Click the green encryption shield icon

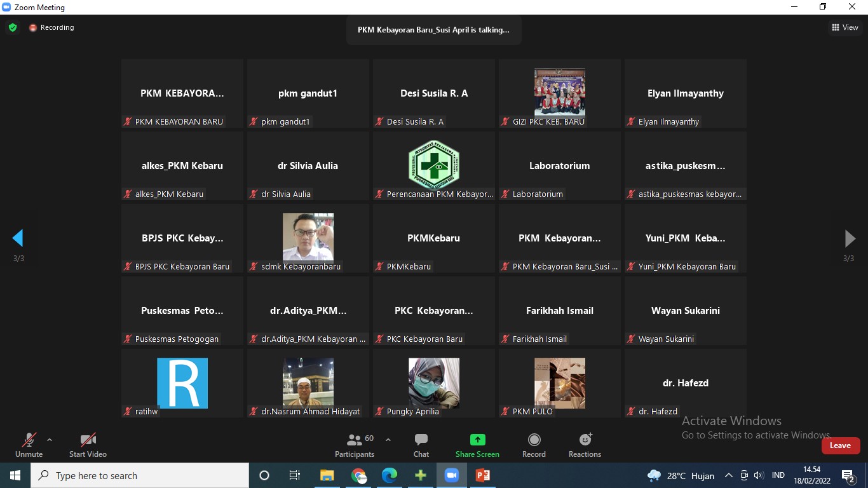[13, 27]
